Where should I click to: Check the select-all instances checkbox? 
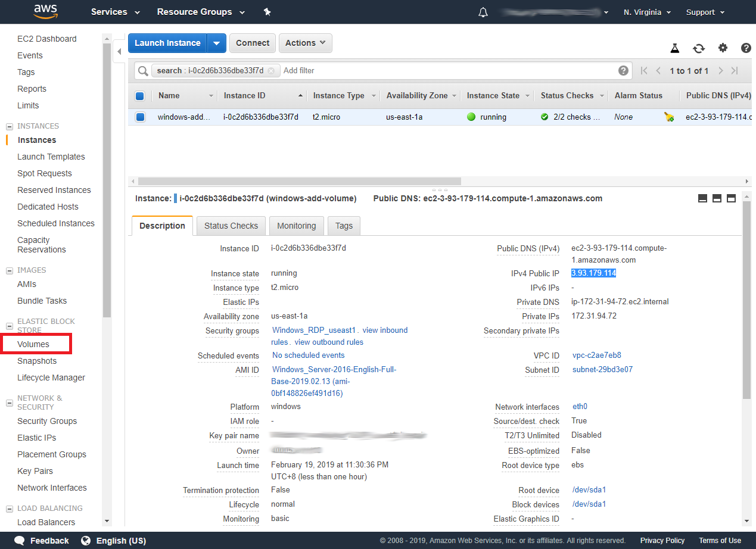[140, 95]
